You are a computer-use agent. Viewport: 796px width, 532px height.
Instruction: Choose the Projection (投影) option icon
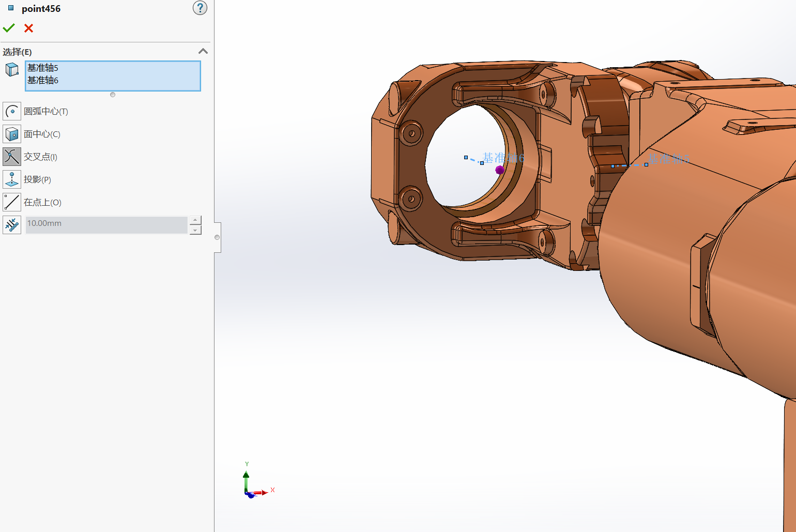(12, 179)
